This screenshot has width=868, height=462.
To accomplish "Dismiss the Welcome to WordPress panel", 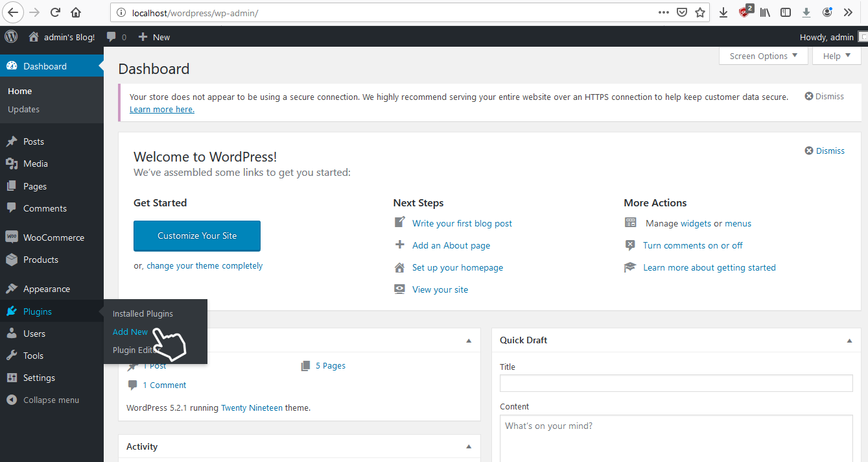I will pos(825,151).
